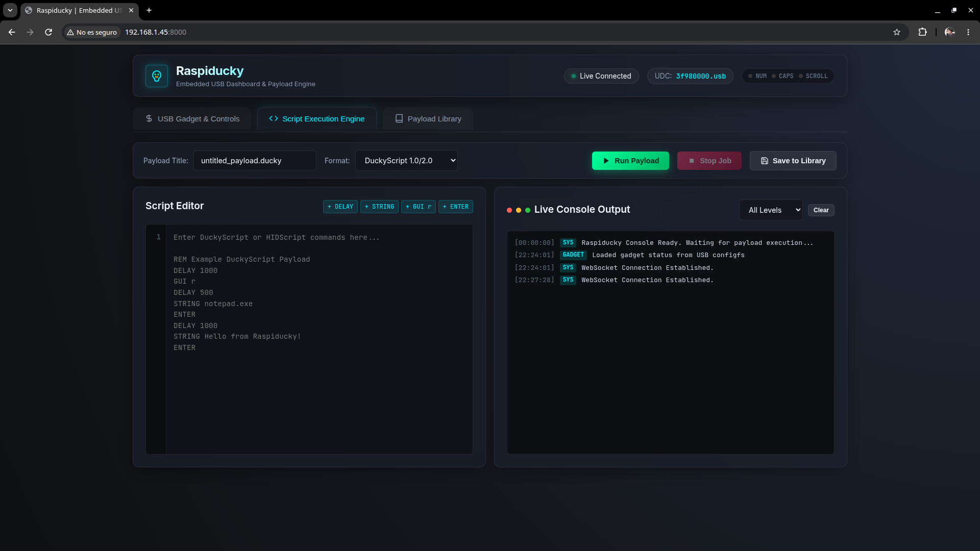The width and height of the screenshot is (980, 551).
Task: Click the green dot in console header
Action: click(x=528, y=210)
